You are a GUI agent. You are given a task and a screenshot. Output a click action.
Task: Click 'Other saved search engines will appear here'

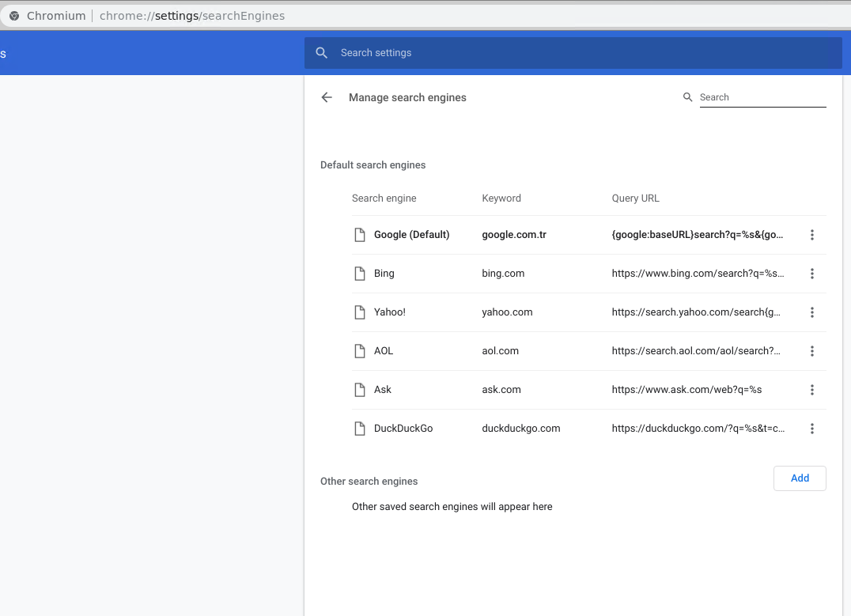pos(452,506)
